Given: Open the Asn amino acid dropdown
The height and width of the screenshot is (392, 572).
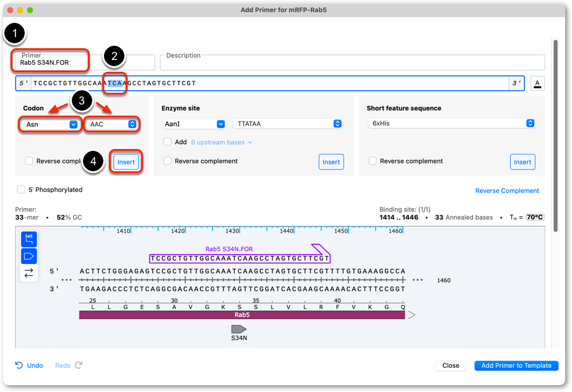Looking at the screenshot, I should (50, 124).
